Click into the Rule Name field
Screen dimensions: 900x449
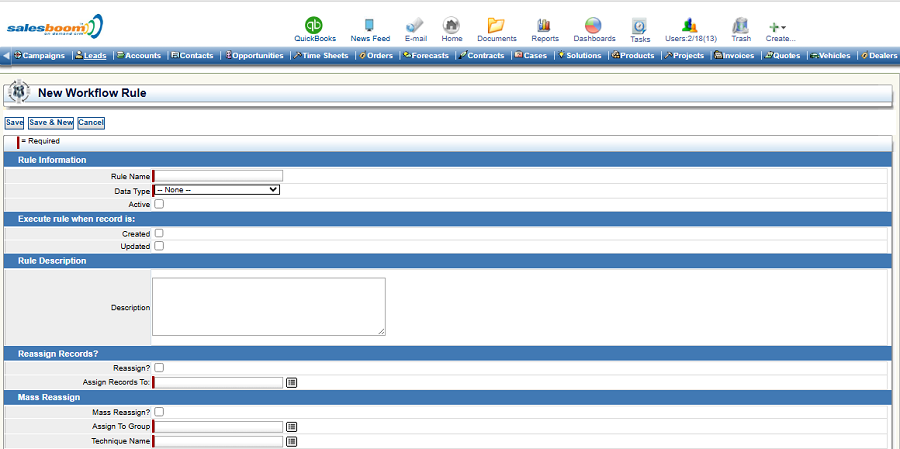click(218, 175)
